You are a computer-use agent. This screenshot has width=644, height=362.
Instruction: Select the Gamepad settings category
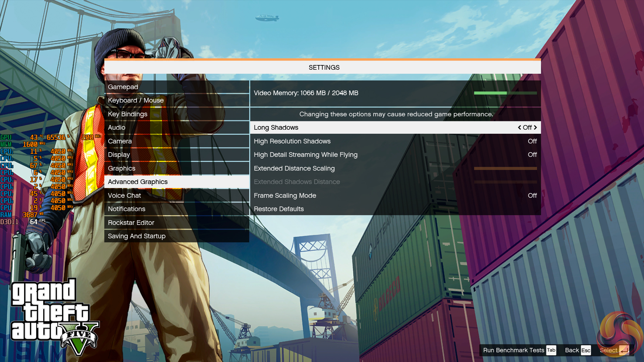[x=123, y=87]
